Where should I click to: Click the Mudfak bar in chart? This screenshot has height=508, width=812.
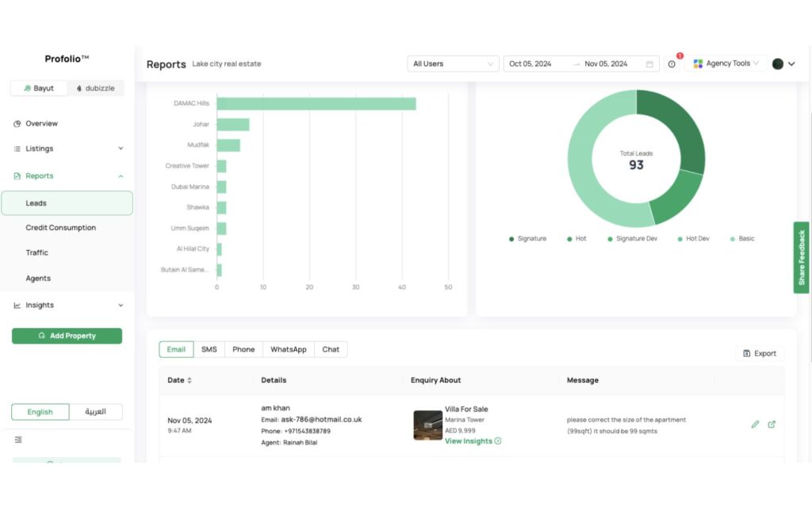click(x=228, y=145)
